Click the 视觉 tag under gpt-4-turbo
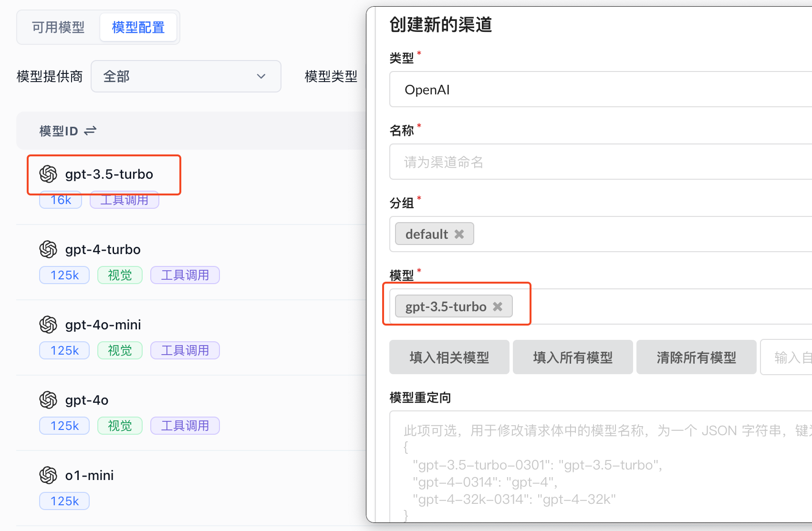The width and height of the screenshot is (812, 531). (120, 275)
